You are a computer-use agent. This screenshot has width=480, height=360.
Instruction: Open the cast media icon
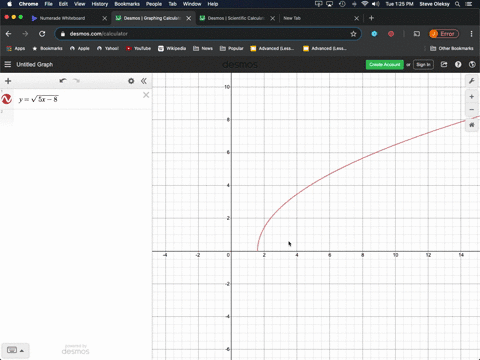(x=417, y=34)
